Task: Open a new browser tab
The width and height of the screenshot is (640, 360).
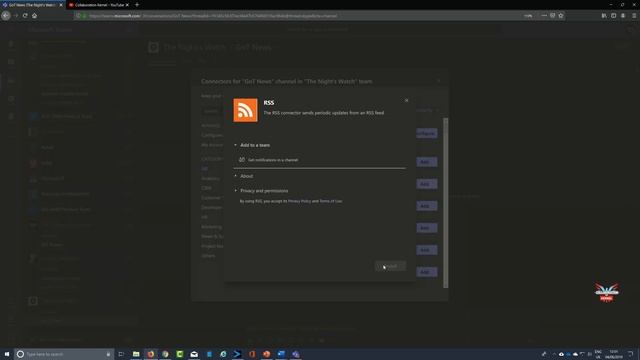Action: pyautogui.click(x=137, y=5)
